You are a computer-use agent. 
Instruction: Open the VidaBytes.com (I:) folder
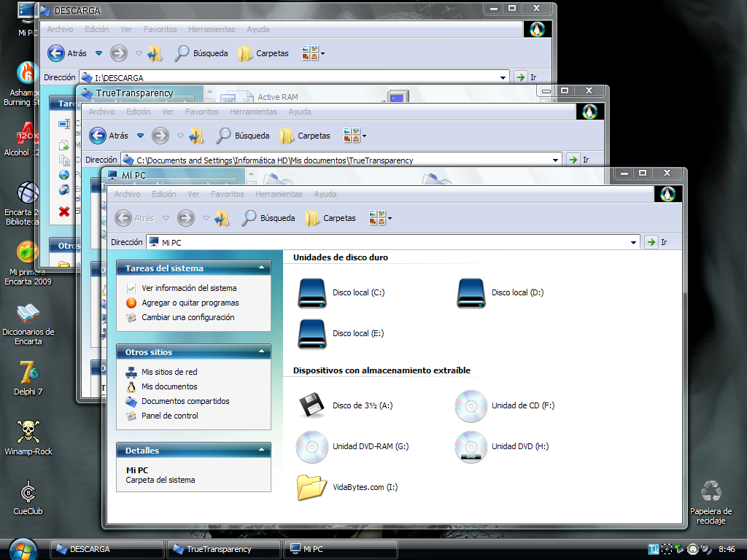(x=312, y=486)
